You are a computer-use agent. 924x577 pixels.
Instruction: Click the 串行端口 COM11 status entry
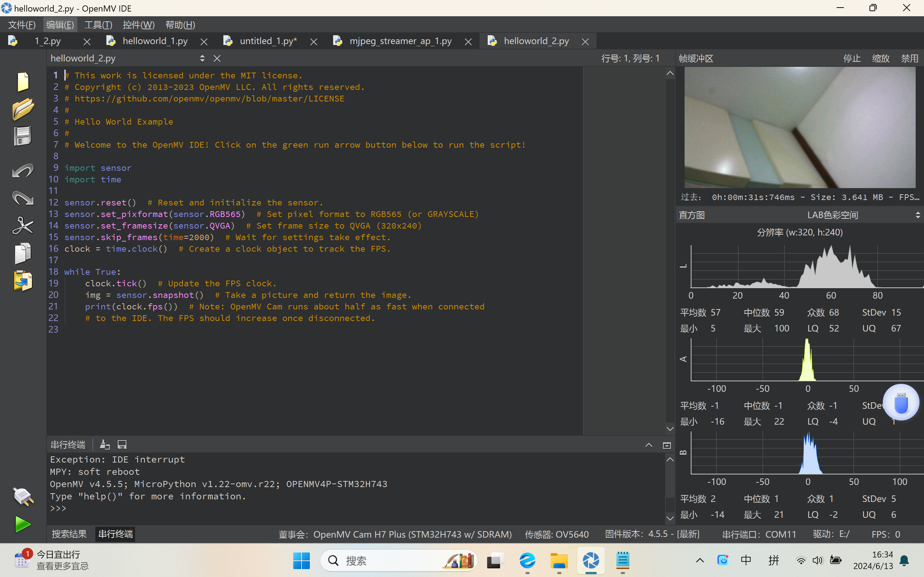tap(759, 534)
